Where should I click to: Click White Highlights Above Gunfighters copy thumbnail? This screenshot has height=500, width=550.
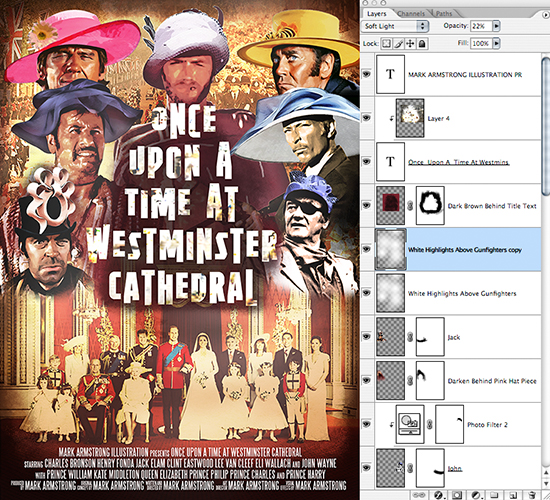pos(390,249)
